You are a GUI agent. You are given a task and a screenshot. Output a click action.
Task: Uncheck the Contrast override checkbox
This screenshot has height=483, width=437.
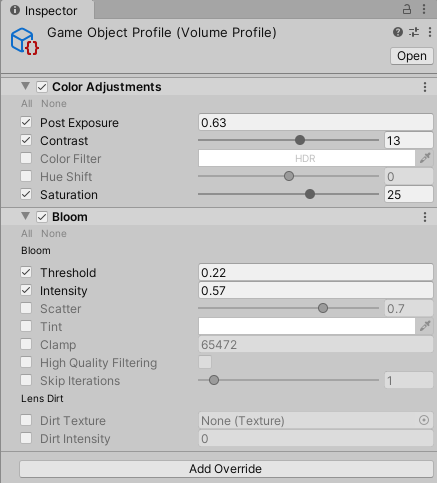point(26,140)
